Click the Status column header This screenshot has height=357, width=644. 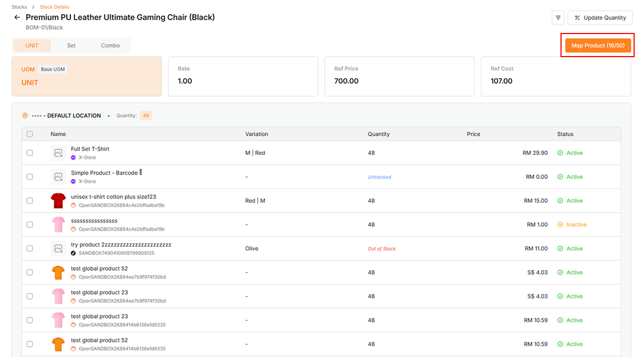point(565,134)
